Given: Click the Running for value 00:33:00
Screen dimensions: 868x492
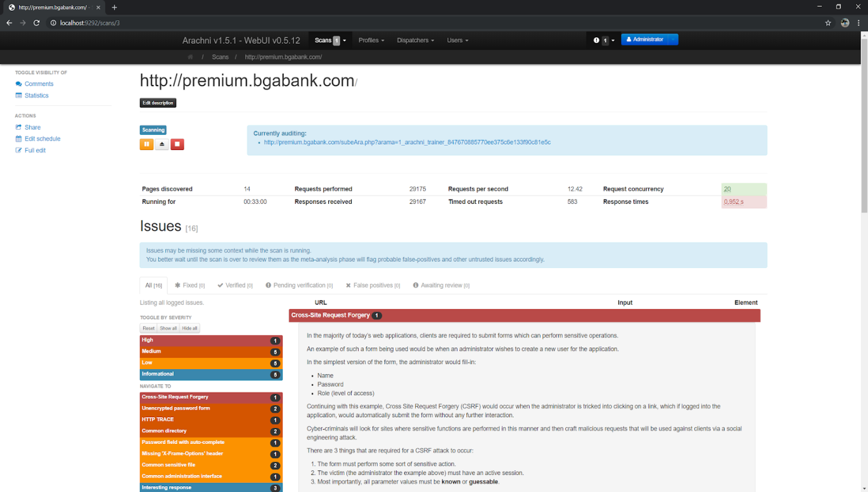Looking at the screenshot, I should coord(255,202).
